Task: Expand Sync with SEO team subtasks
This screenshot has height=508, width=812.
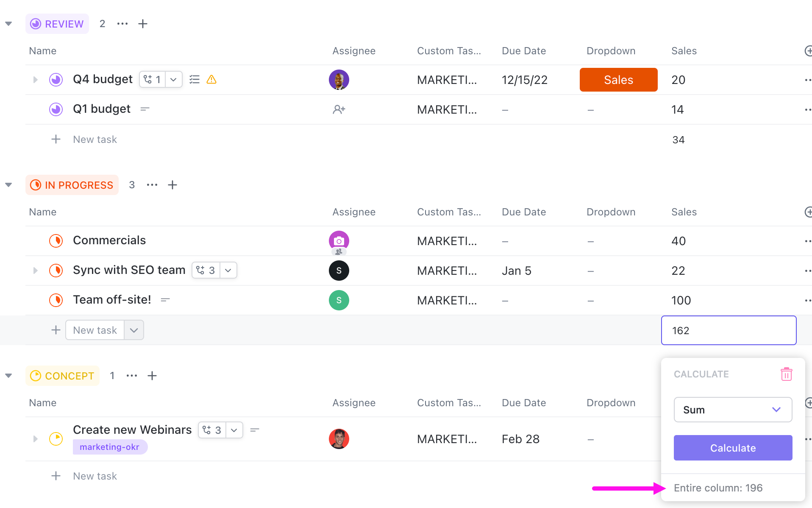Action: point(36,270)
